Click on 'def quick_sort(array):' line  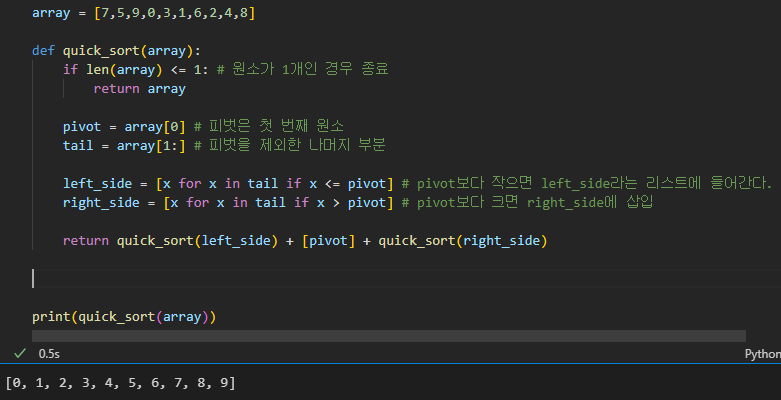pos(116,51)
